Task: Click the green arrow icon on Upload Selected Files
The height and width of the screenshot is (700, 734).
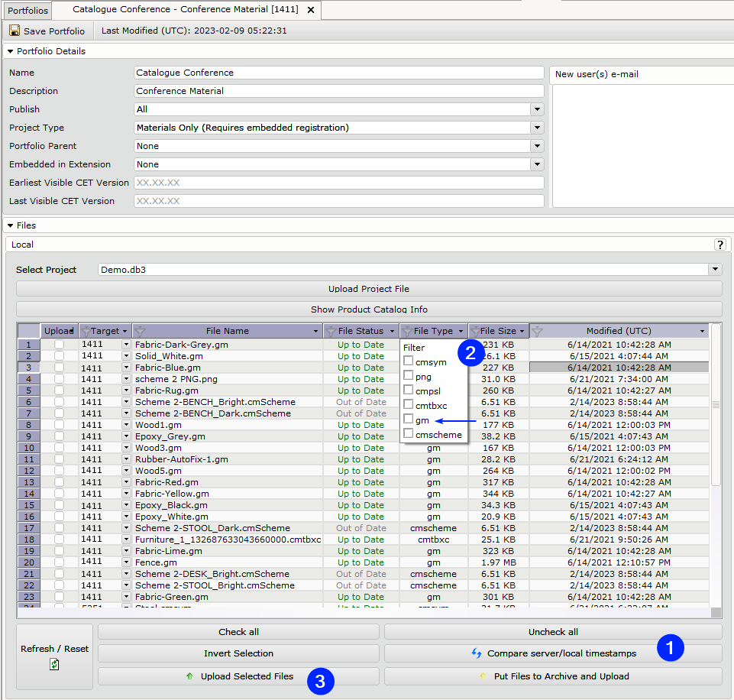Action: coord(189,676)
